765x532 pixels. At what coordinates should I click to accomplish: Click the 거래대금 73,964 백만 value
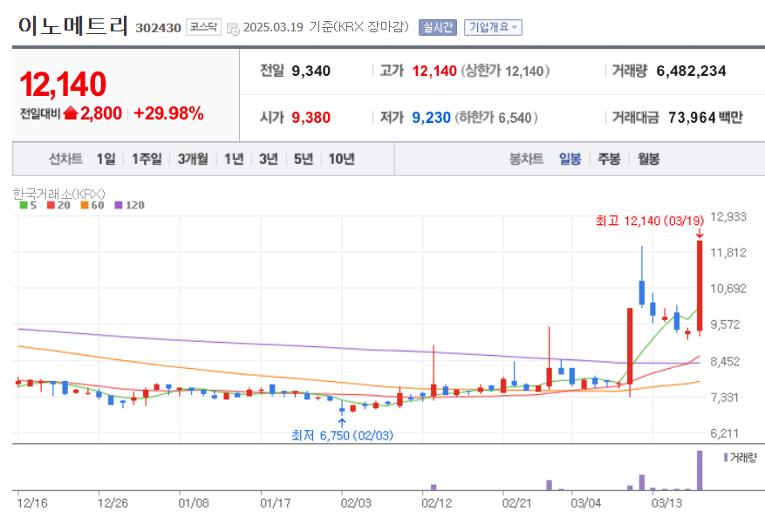[706, 118]
